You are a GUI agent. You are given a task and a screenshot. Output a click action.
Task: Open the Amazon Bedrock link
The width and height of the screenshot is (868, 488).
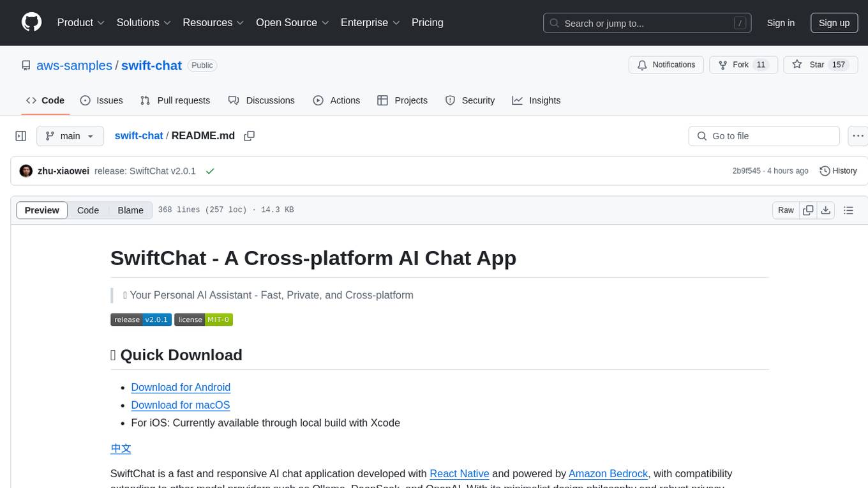609,473
